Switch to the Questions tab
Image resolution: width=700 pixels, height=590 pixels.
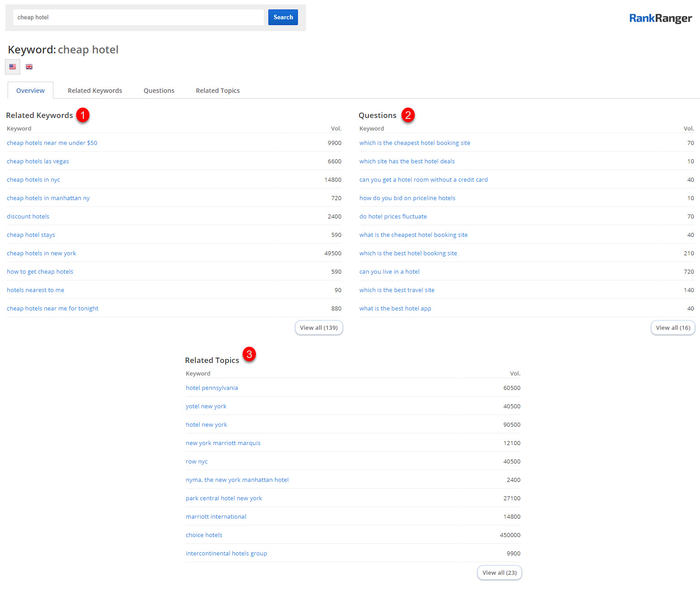click(159, 91)
